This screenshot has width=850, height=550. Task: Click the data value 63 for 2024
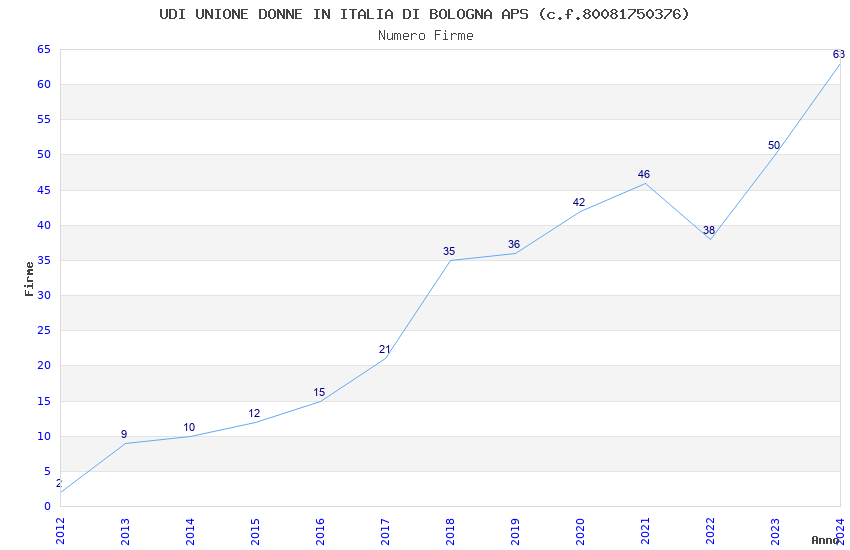(839, 54)
